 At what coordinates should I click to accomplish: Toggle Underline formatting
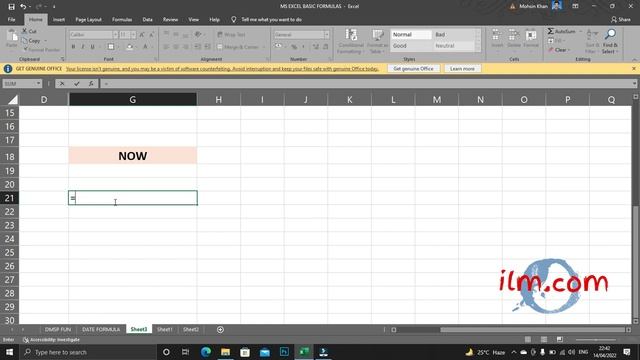pyautogui.click(x=93, y=47)
